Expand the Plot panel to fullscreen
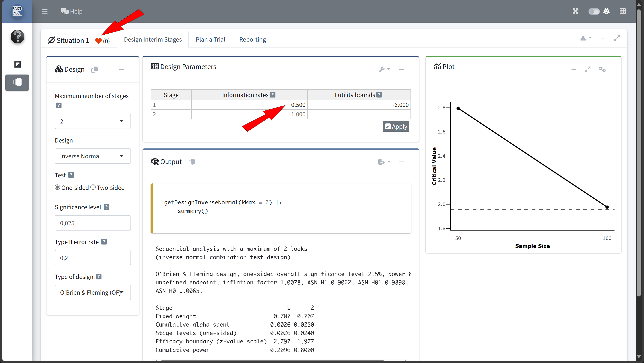 587,69
